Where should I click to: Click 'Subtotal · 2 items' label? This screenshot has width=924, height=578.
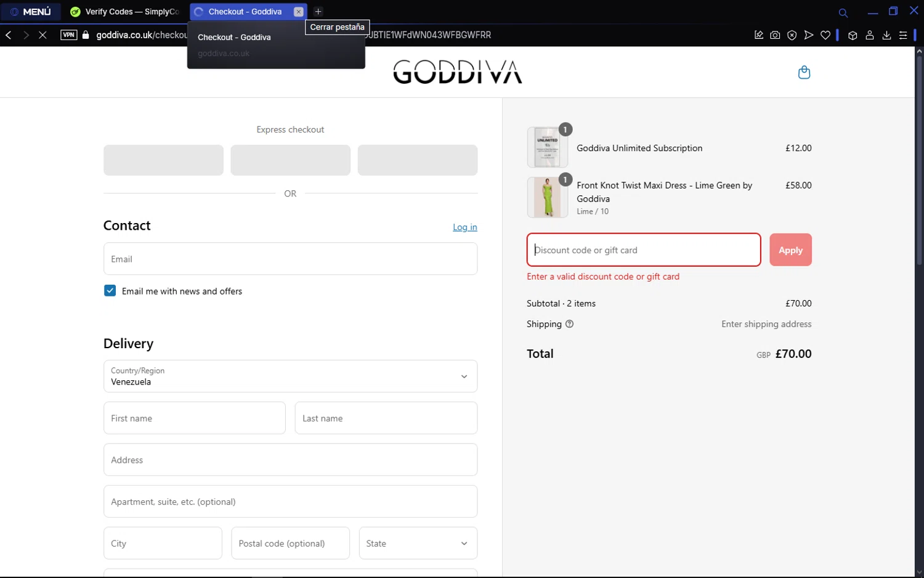(561, 303)
